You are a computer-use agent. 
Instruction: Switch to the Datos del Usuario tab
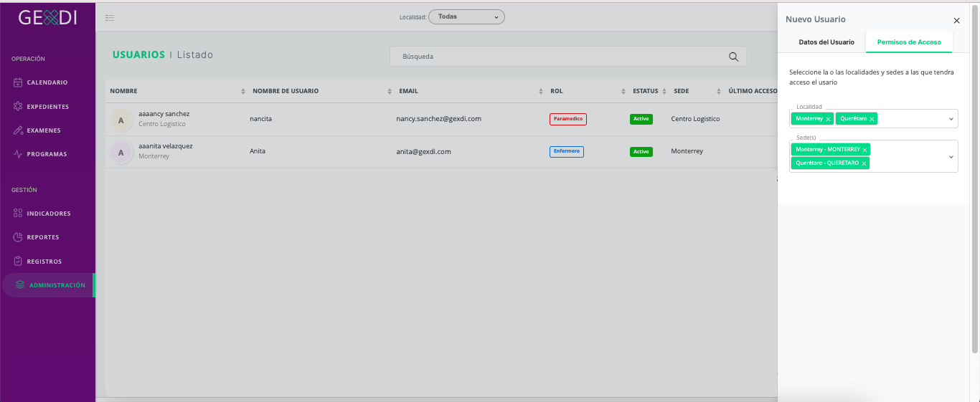[x=826, y=42]
